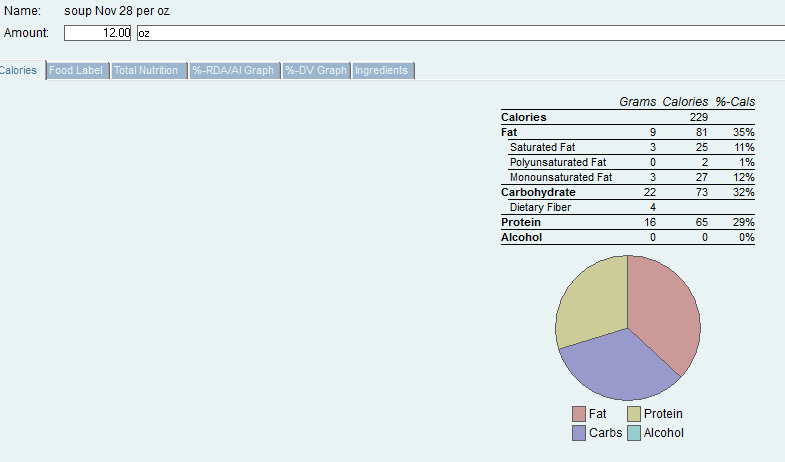
Task: Click the Fat legend color swatch
Action: pos(579,414)
